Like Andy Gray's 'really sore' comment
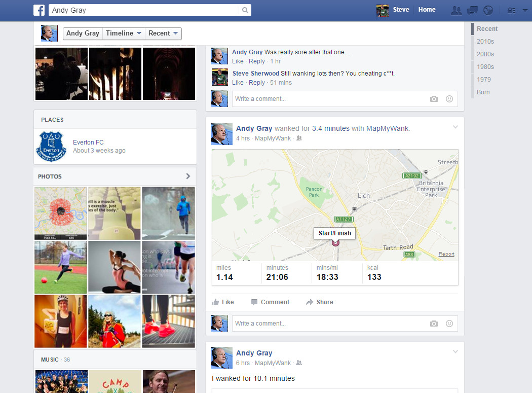The width and height of the screenshot is (532, 393). tap(238, 61)
